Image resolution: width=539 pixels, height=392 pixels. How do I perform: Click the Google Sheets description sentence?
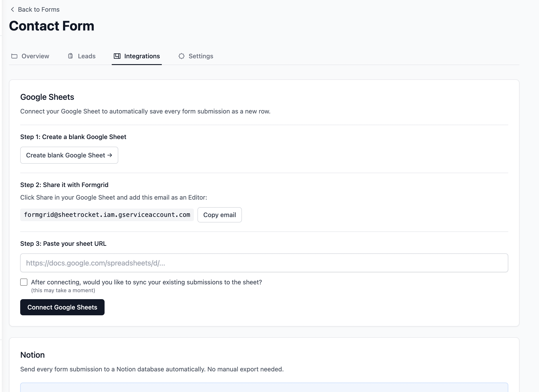(x=145, y=111)
